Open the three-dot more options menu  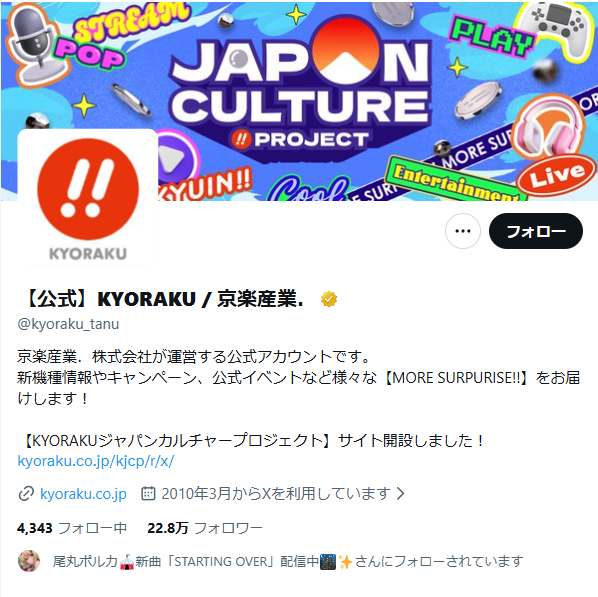pyautogui.click(x=463, y=231)
